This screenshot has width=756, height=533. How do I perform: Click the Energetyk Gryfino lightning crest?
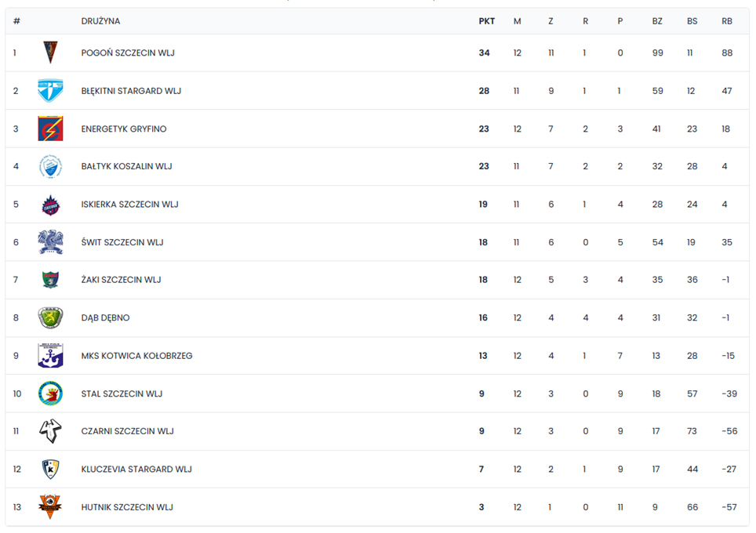tap(50, 129)
